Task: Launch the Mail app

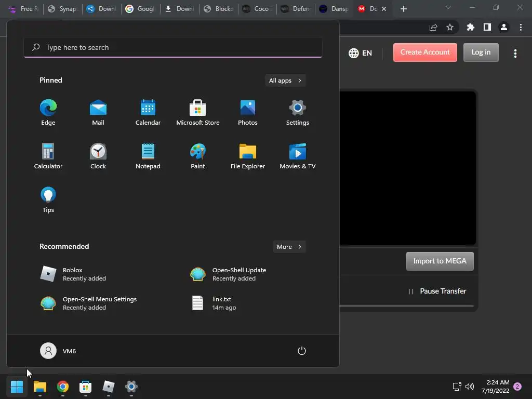Action: pos(98,113)
